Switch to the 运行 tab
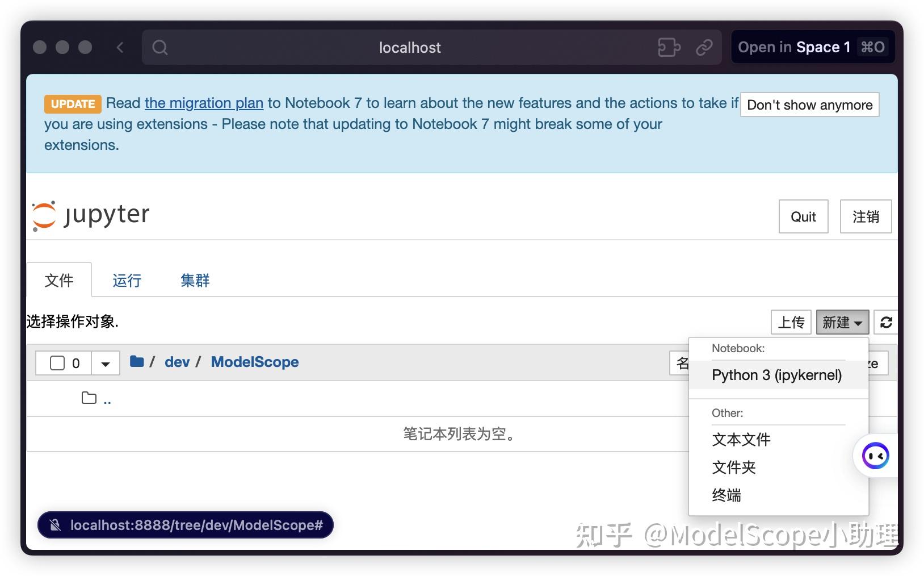Image resolution: width=924 pixels, height=576 pixels. pos(126,280)
